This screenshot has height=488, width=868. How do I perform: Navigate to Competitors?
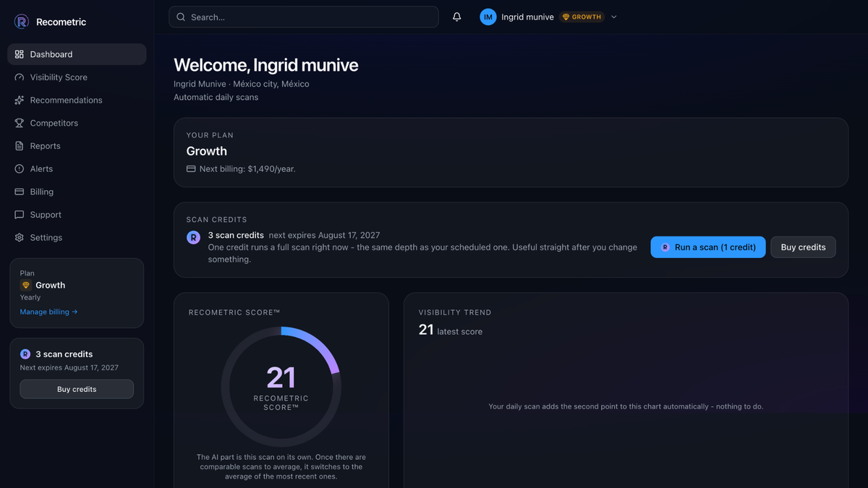(x=77, y=123)
